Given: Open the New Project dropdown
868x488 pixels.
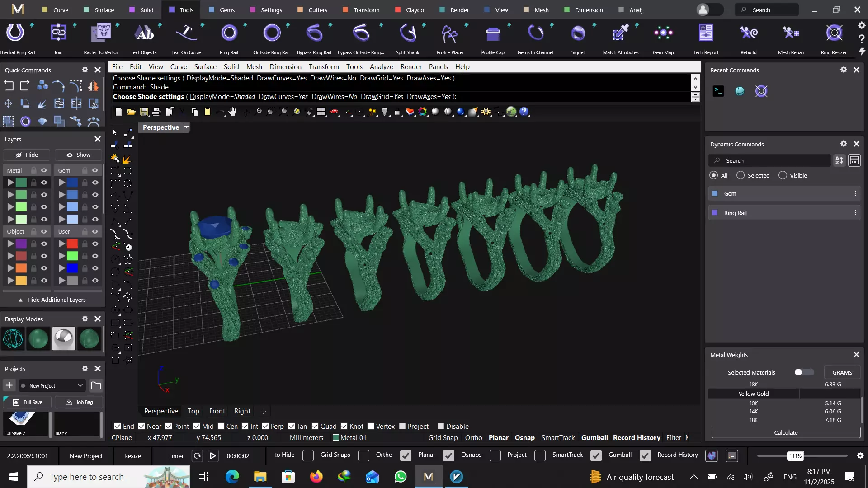Looking at the screenshot, I should click(52, 385).
